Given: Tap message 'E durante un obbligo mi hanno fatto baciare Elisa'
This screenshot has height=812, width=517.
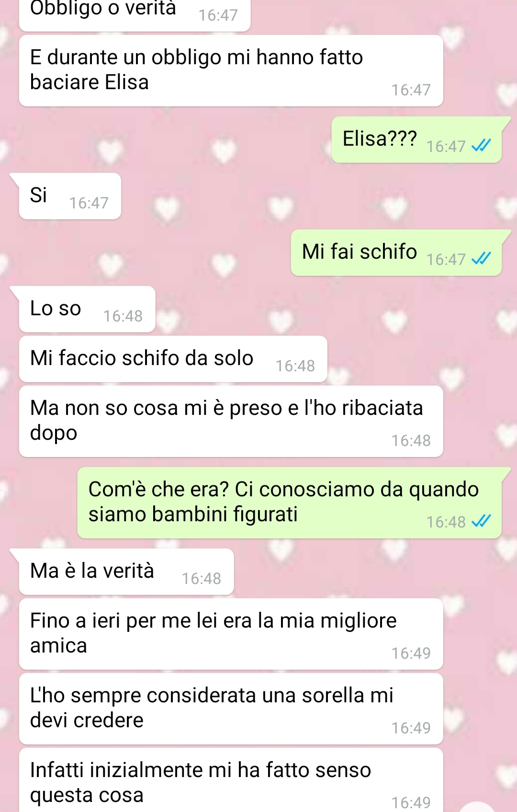Looking at the screenshot, I should pos(231,70).
